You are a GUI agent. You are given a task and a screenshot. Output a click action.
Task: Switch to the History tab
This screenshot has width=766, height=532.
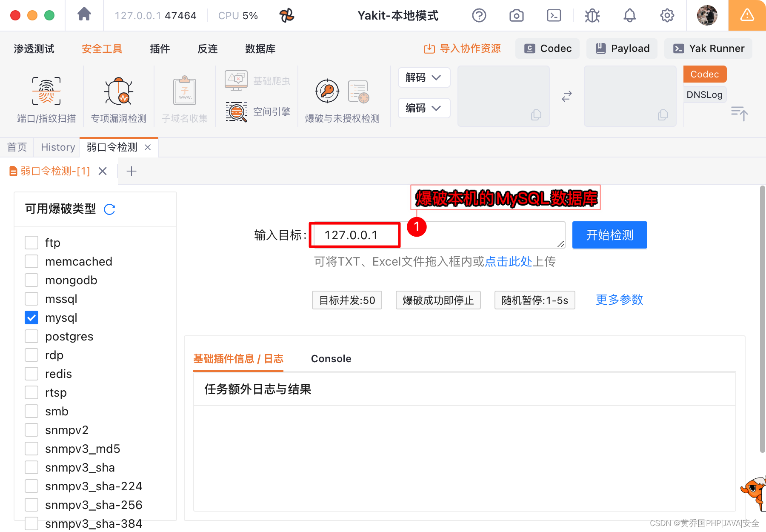click(x=58, y=147)
